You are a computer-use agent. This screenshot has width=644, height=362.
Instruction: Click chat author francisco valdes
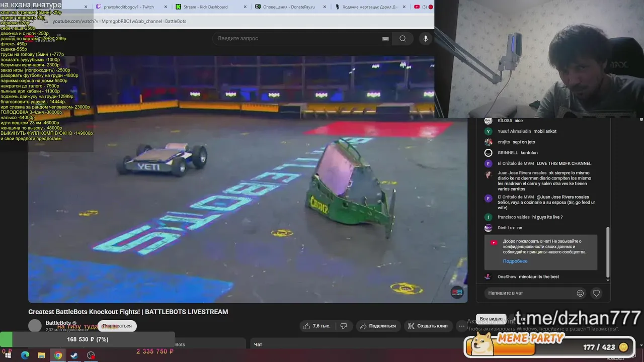tap(514, 217)
